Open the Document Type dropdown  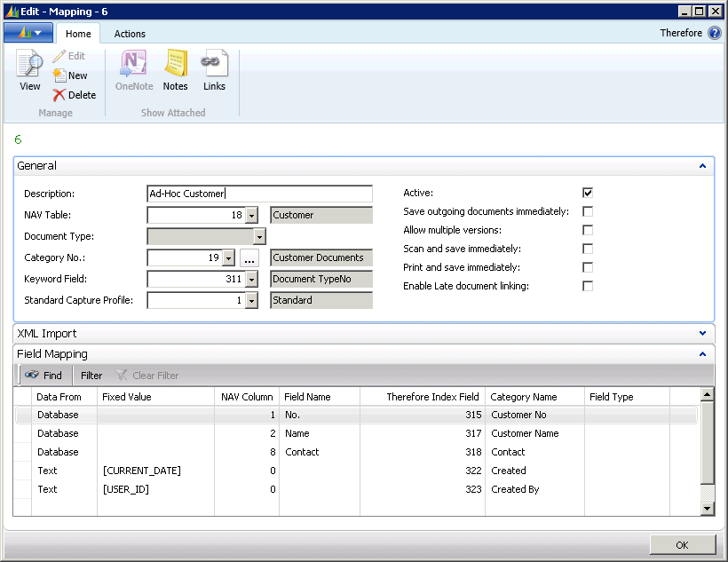(259, 237)
